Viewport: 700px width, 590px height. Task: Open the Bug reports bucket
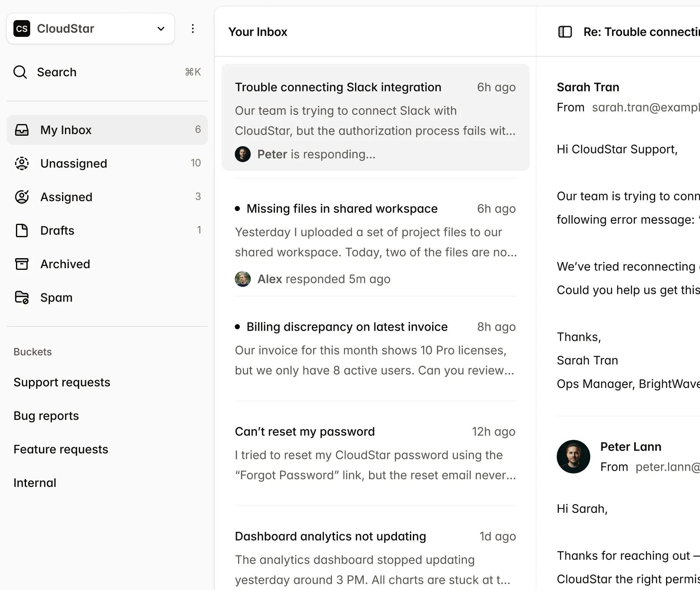[x=46, y=416]
